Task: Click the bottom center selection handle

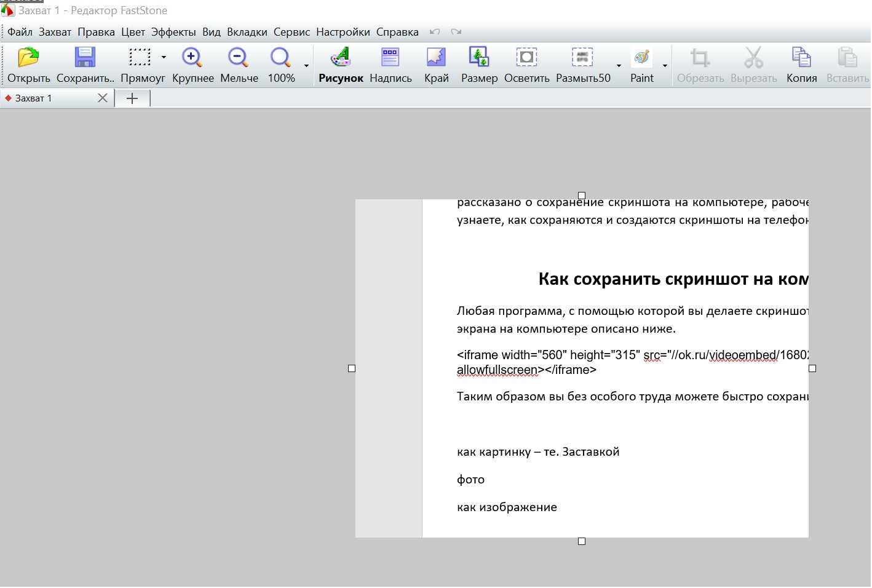Action: tap(582, 542)
